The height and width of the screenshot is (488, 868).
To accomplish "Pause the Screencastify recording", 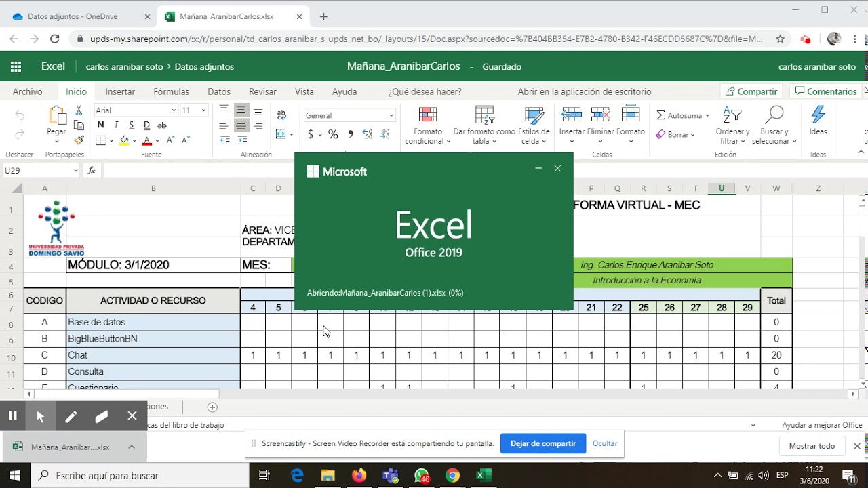I will tap(12, 416).
